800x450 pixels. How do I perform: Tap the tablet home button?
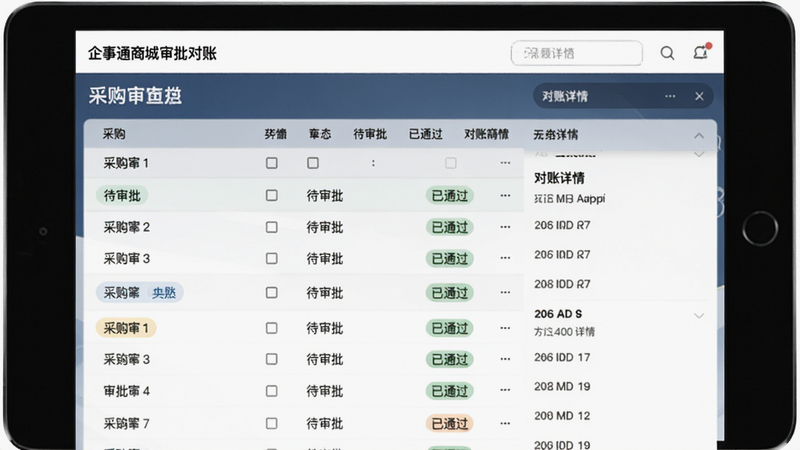(x=760, y=229)
